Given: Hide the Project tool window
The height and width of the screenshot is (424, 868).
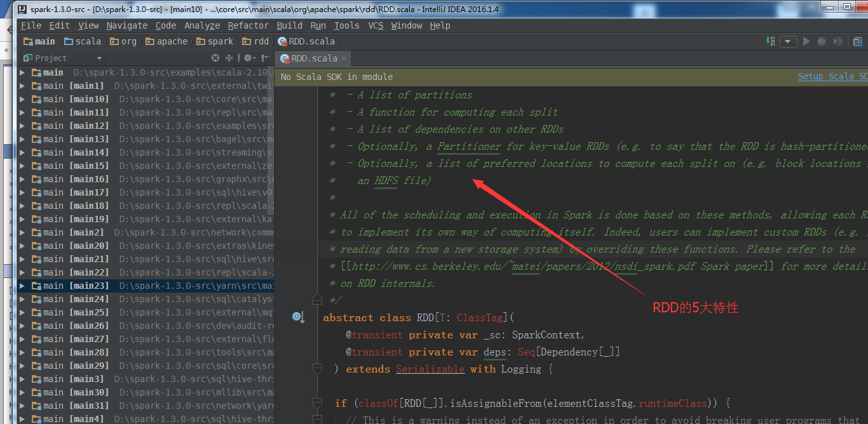Looking at the screenshot, I should [266, 58].
